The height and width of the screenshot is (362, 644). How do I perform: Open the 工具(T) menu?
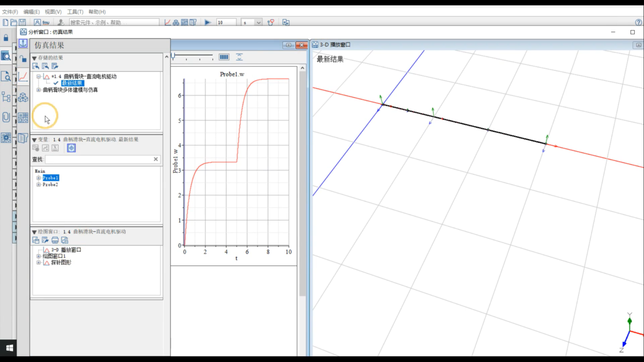tap(75, 12)
